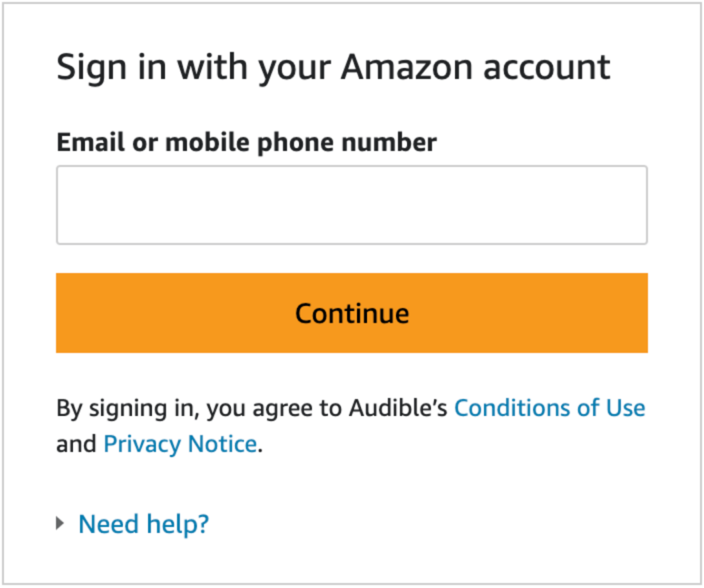Image resolution: width=704 pixels, height=588 pixels.
Task: Submit the sign-in form with Continue
Action: coord(351,313)
